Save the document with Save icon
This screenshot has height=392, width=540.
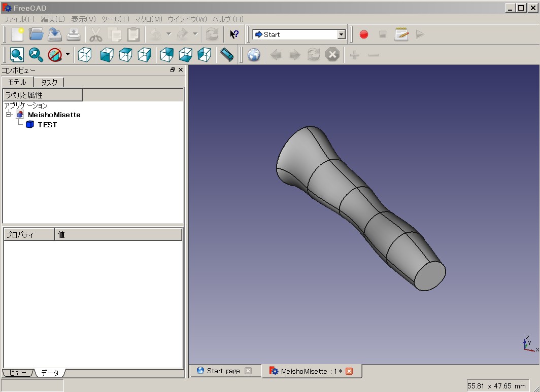54,34
